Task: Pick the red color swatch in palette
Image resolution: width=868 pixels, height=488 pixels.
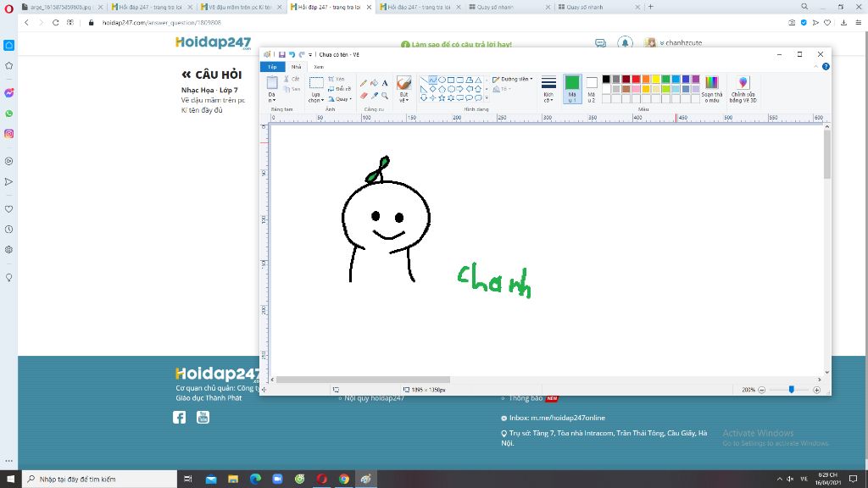Action: tap(636, 79)
